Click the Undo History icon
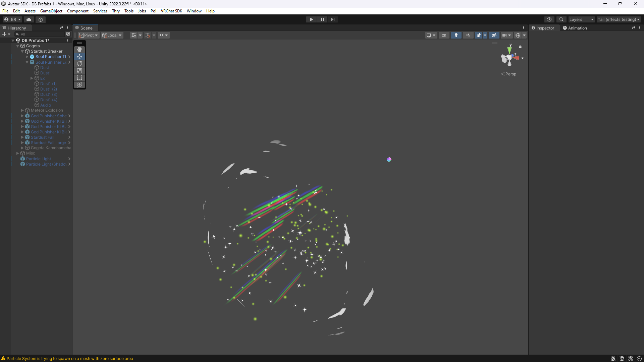The width and height of the screenshot is (644, 362). coord(549,19)
